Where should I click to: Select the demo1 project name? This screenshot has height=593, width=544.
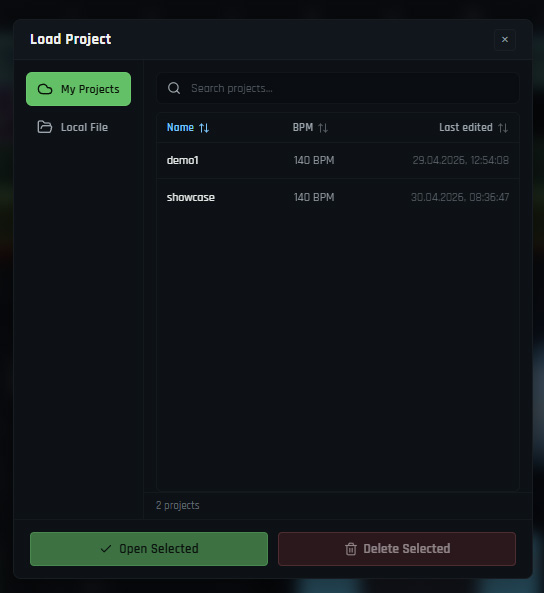183,160
